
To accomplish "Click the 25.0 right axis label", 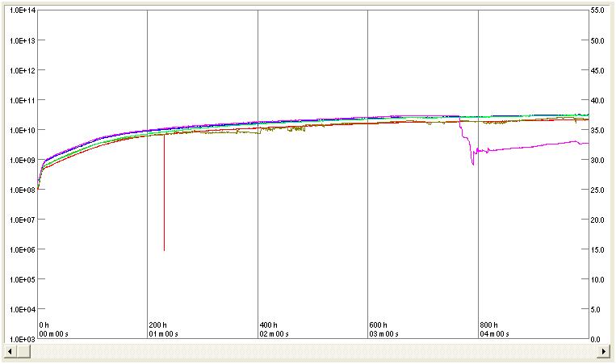I will click(597, 190).
